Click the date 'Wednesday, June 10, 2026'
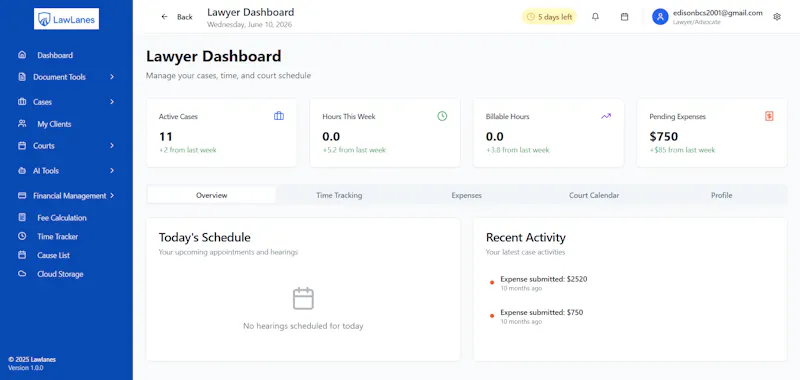 [249, 24]
